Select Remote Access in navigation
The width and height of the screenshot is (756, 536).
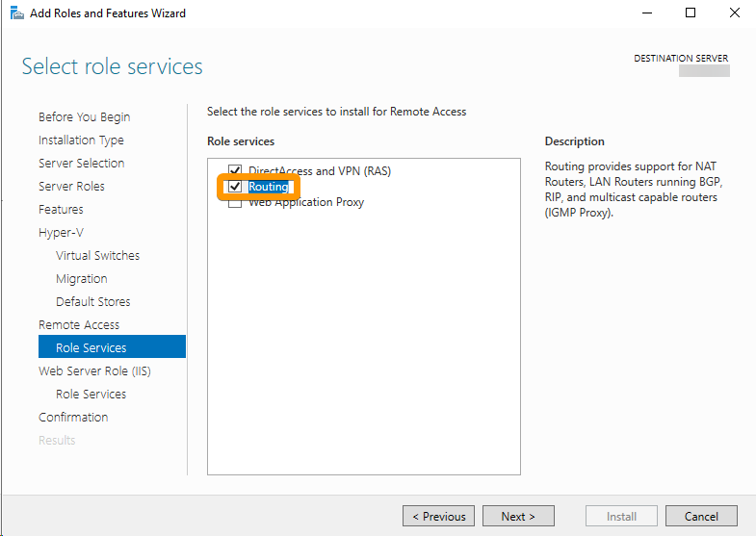[x=79, y=325]
